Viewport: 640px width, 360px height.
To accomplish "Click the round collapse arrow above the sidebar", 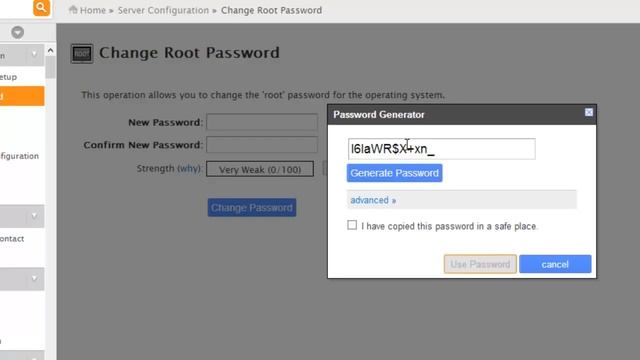I will (18, 32).
